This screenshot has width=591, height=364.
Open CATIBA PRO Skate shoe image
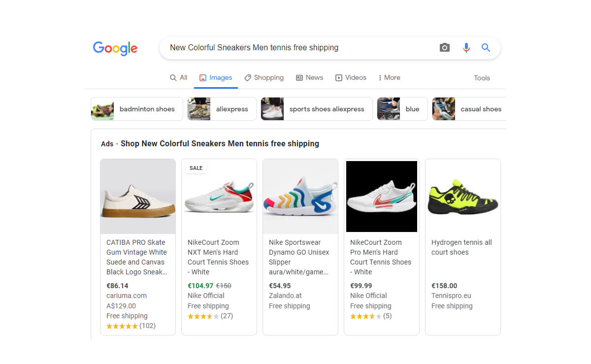click(138, 196)
